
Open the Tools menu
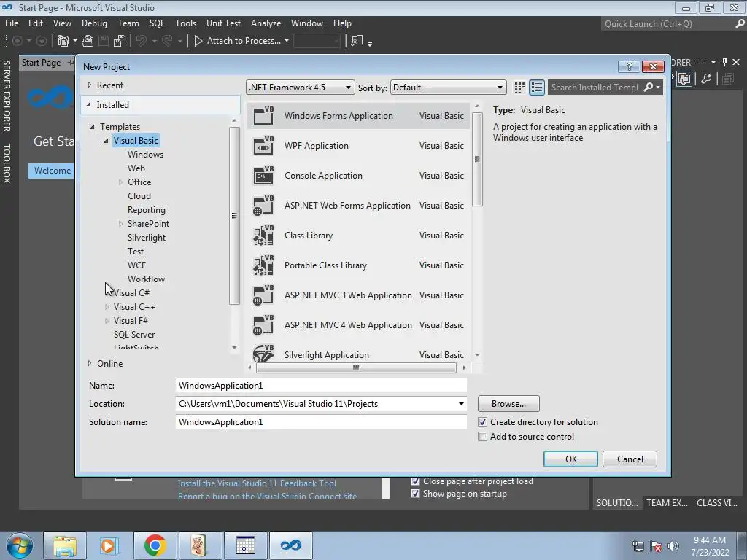[185, 23]
